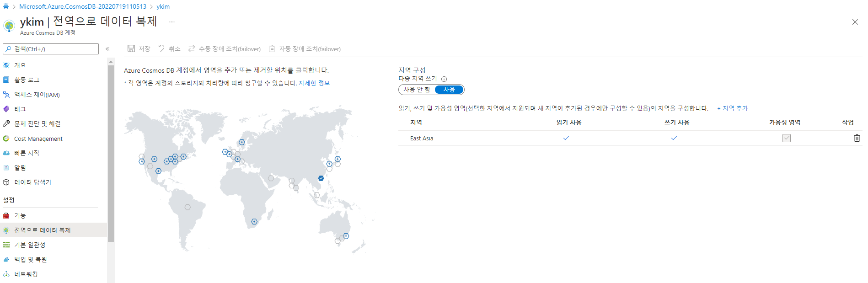This screenshot has height=283, width=868.
Task: Click the 저장 (save) toolbar icon
Action: click(131, 48)
